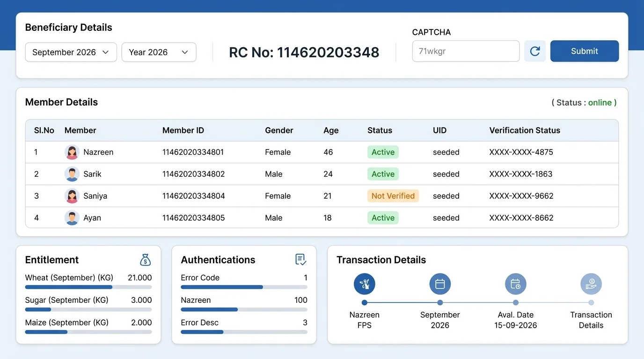Click verification value XXXX-XXXX-8662

(521, 218)
